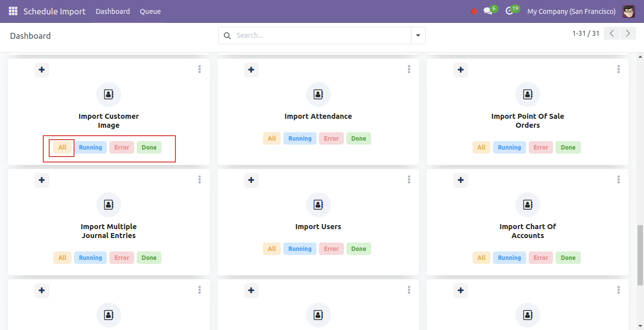The height and width of the screenshot is (330, 644).
Task: Go to previous page of records
Action: (612, 33)
